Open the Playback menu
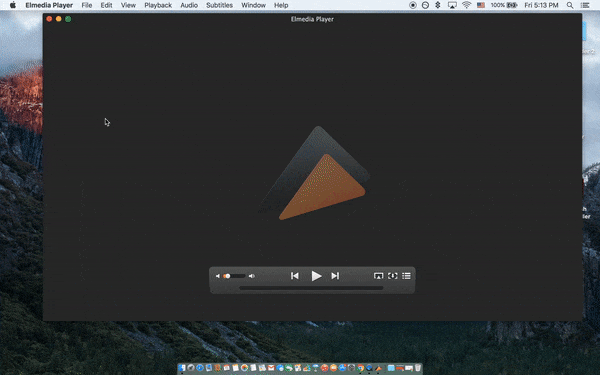The width and height of the screenshot is (600, 375). [158, 5]
